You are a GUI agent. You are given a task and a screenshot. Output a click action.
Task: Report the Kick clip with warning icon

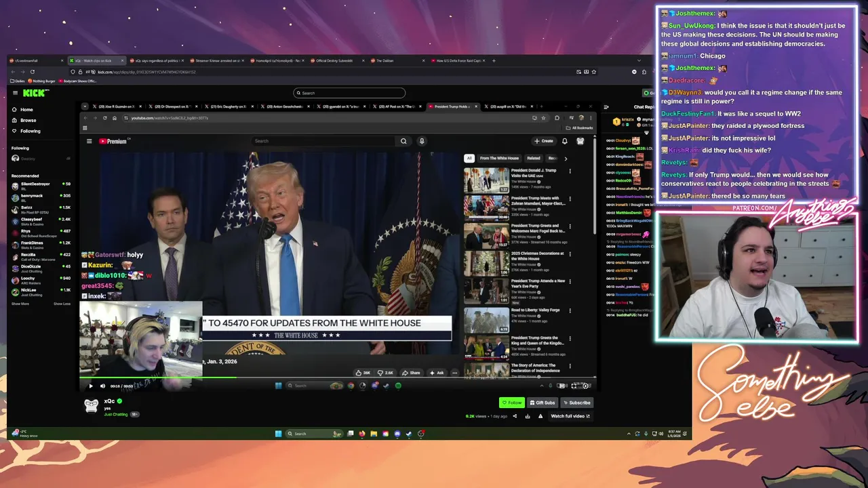pyautogui.click(x=540, y=416)
